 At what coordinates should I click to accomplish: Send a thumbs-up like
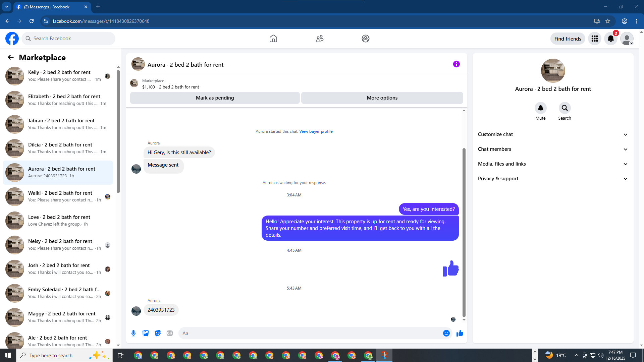[460, 333]
